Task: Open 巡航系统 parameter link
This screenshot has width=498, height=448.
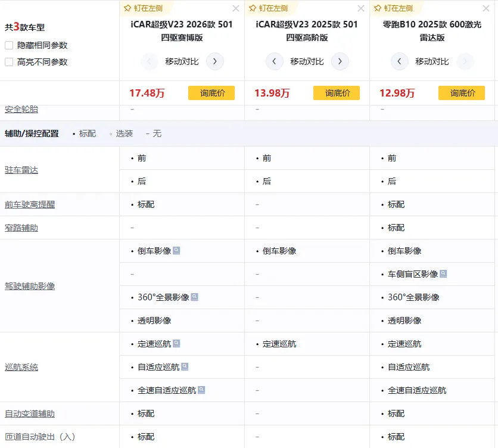Action: [x=21, y=368]
